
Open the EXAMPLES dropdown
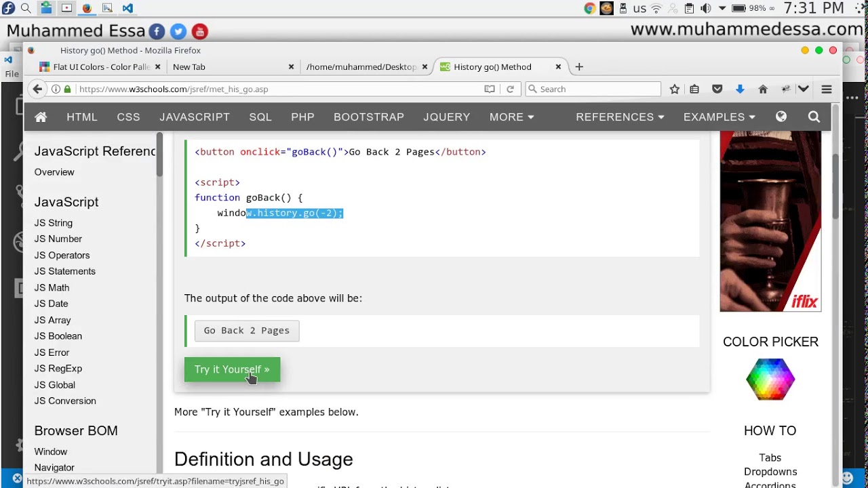(x=719, y=117)
